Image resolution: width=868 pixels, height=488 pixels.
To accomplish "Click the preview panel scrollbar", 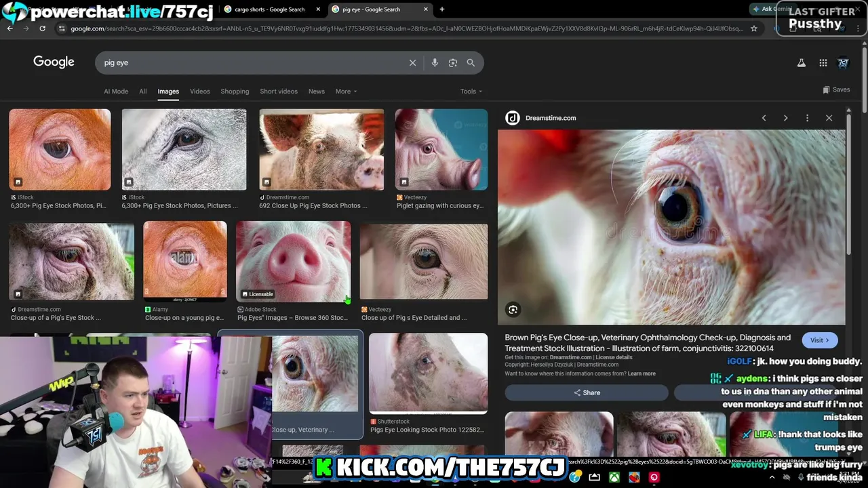I will pyautogui.click(x=848, y=183).
